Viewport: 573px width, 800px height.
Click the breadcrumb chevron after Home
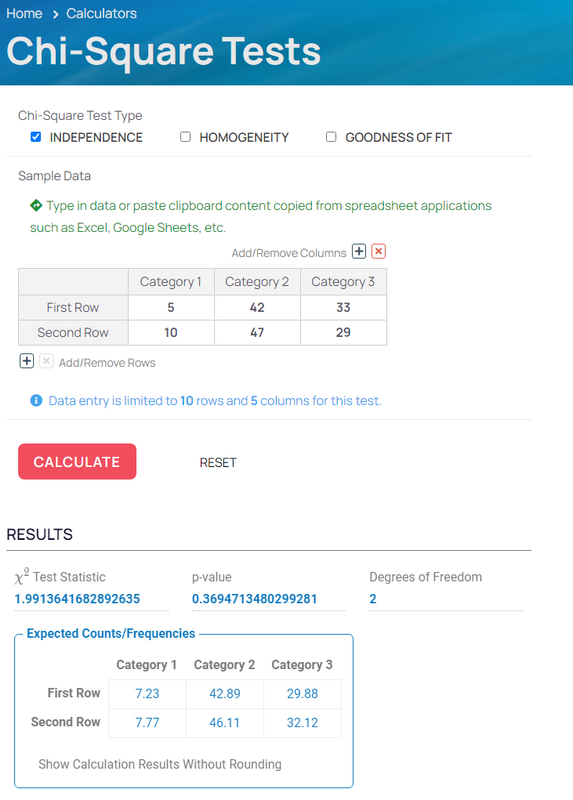click(55, 14)
